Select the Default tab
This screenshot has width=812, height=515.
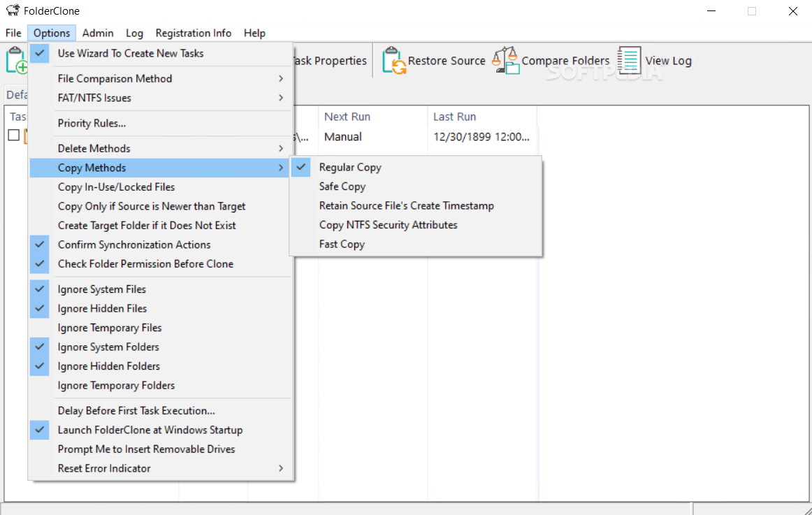pos(17,95)
